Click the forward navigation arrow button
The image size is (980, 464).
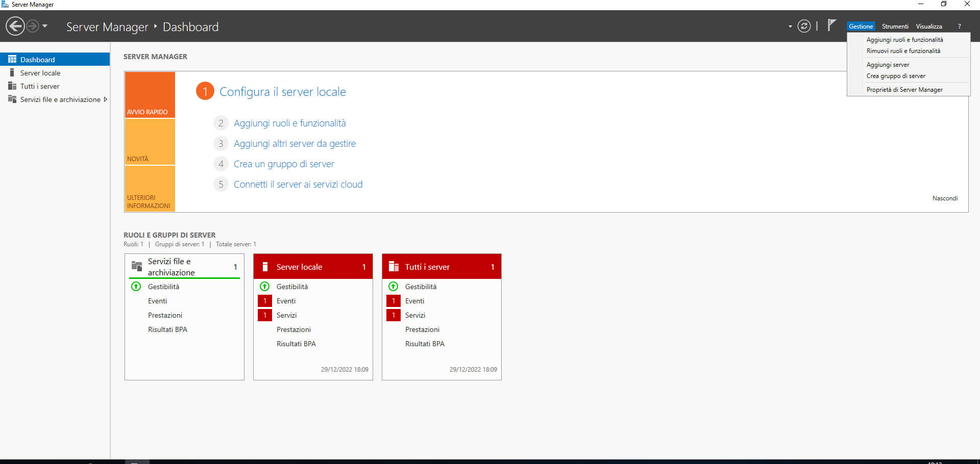32,26
